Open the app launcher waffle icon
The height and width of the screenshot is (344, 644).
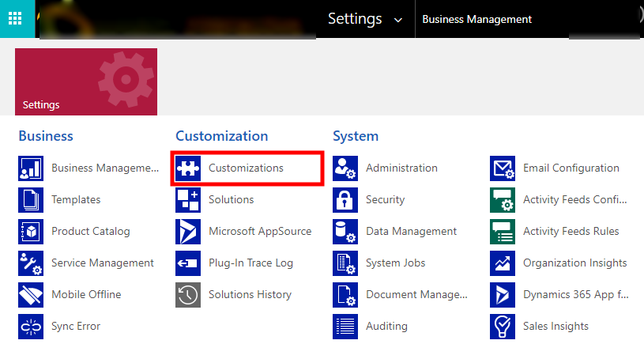point(16,18)
